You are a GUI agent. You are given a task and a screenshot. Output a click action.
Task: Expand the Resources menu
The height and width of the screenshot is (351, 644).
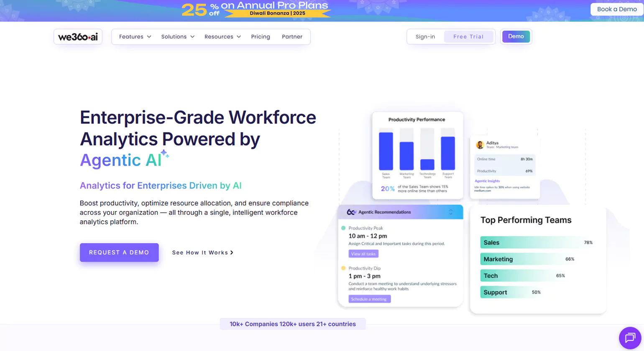click(x=222, y=37)
